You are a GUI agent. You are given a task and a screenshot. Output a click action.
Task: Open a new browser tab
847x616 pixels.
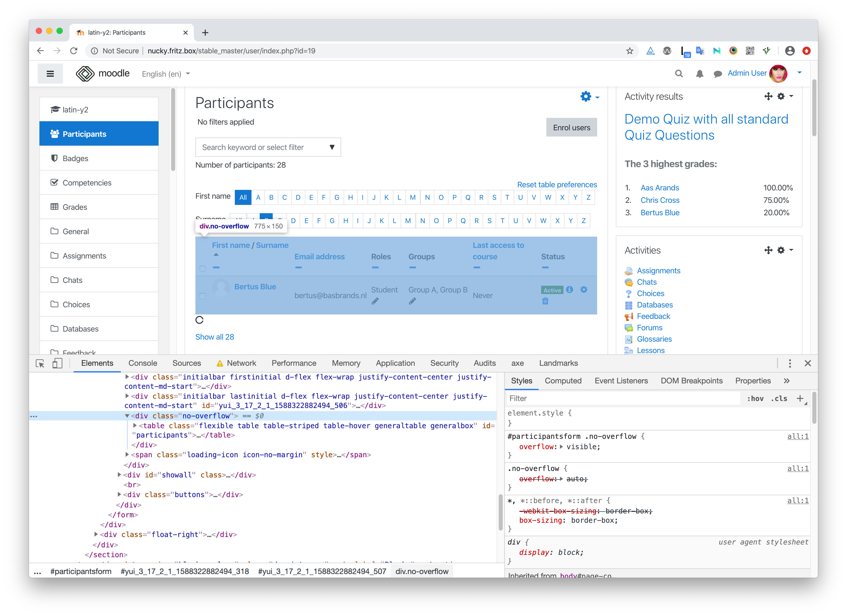click(x=205, y=33)
